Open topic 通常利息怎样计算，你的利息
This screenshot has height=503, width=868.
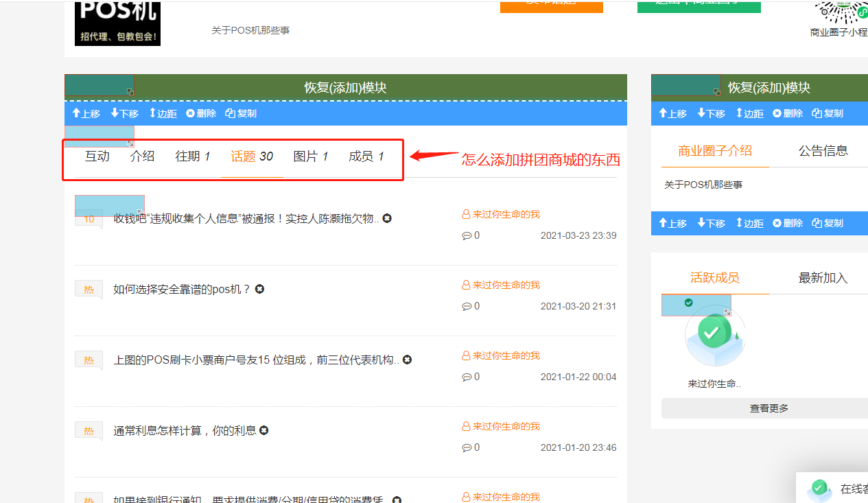[185, 431]
